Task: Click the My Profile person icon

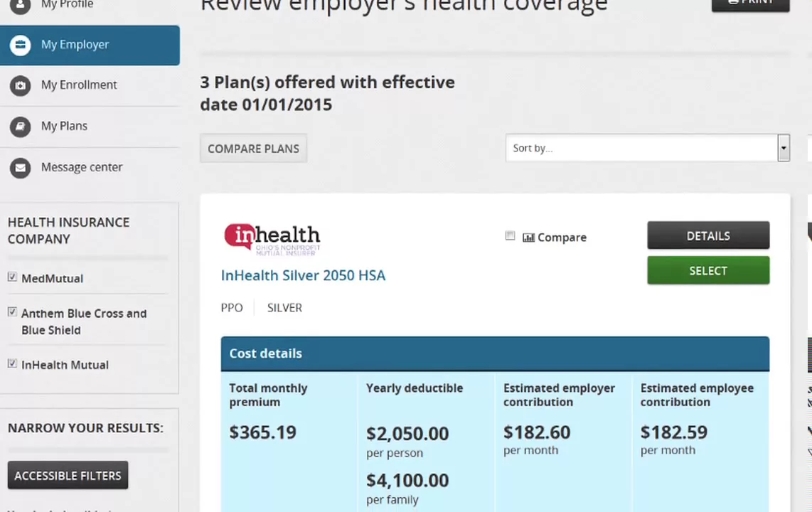Action: coord(20,5)
